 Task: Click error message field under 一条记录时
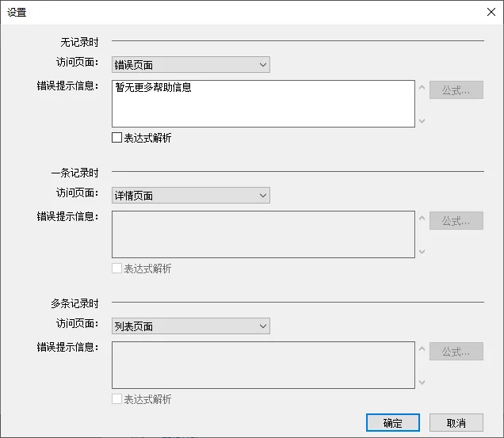pos(263,234)
